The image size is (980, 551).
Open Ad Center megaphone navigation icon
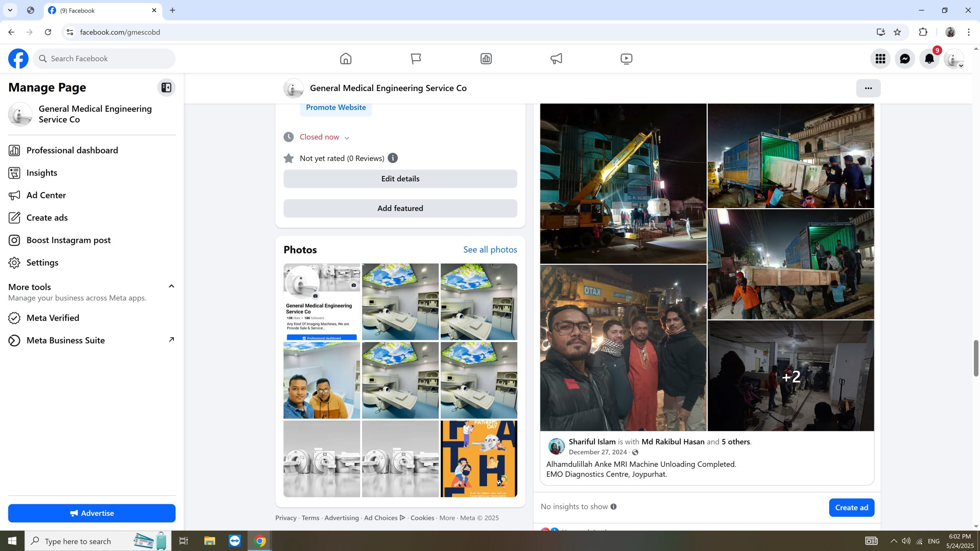556,59
